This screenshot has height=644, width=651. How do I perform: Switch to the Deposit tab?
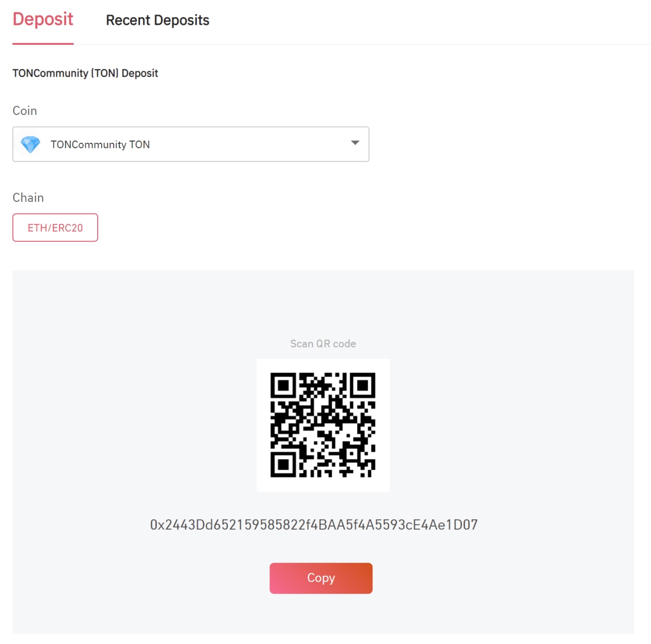43,19
